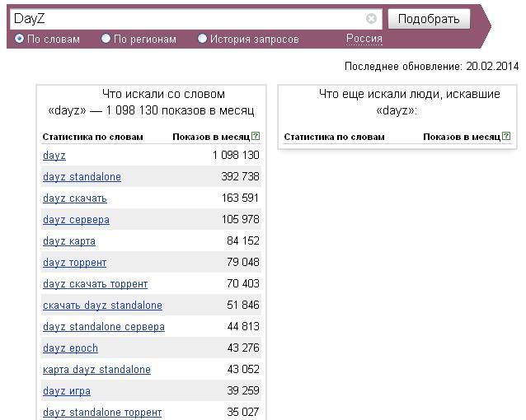Select the 'По регионам' radio button
This screenshot has width=526, height=420.
pos(106,39)
